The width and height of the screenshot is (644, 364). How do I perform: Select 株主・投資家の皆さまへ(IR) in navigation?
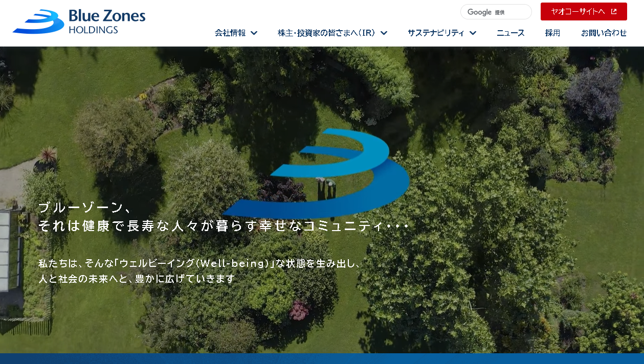click(326, 33)
